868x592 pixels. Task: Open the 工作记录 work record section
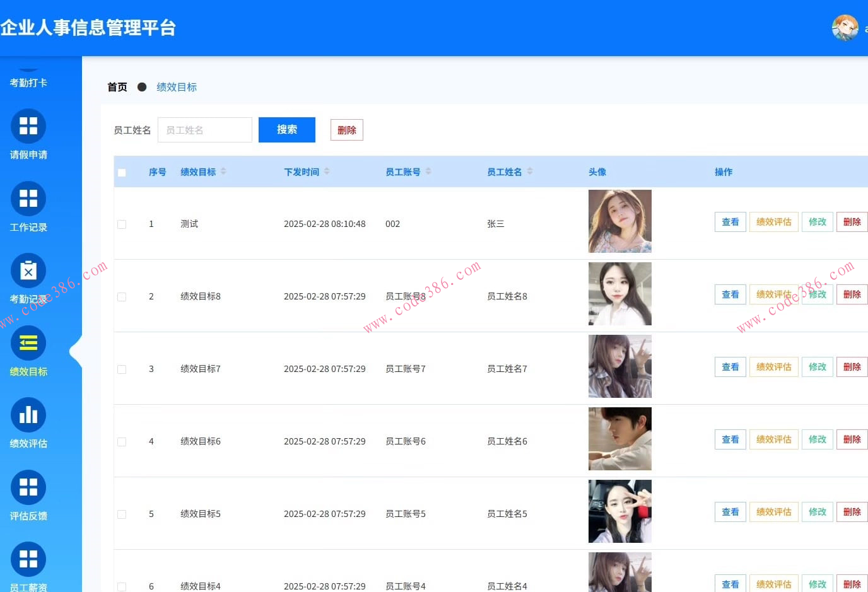coord(28,199)
